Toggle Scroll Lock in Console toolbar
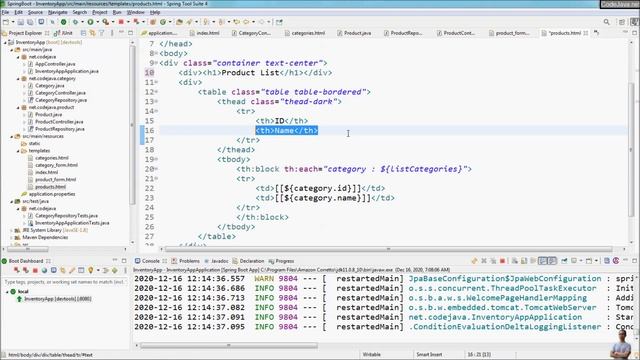The image size is (640, 360). tap(524, 261)
